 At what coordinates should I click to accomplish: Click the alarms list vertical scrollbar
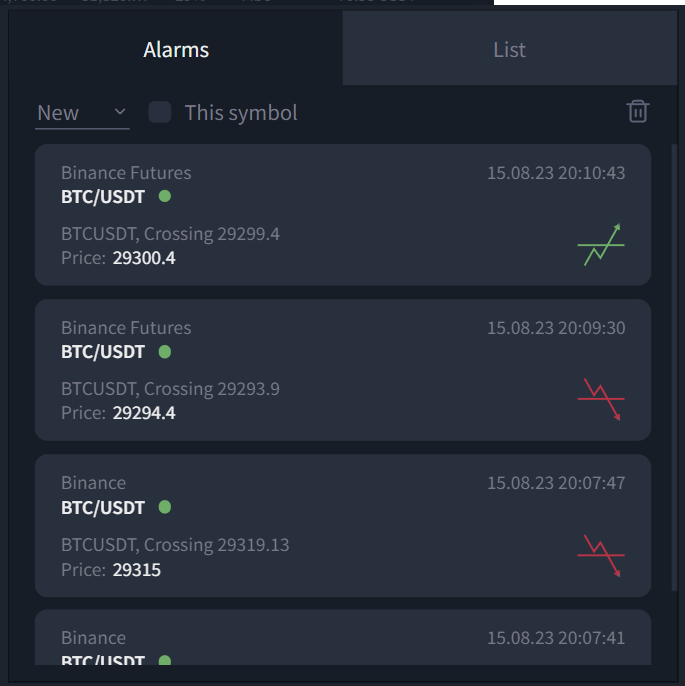pos(675,368)
